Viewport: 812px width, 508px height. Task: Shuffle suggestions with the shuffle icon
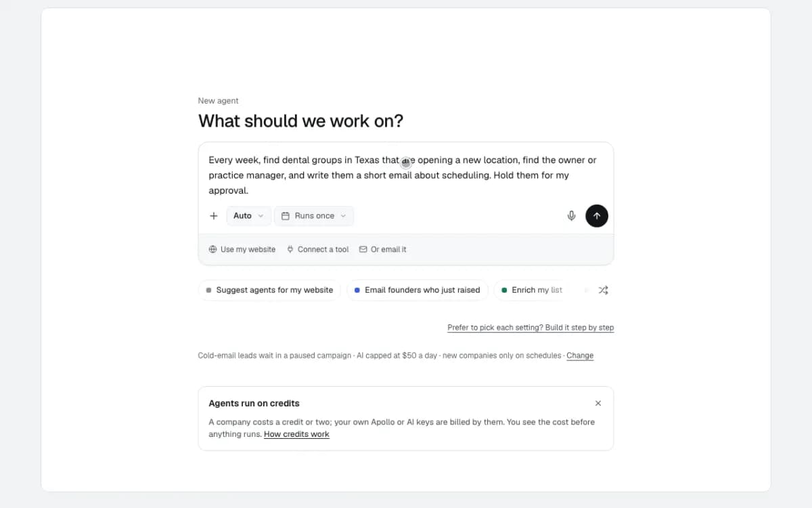coord(603,290)
